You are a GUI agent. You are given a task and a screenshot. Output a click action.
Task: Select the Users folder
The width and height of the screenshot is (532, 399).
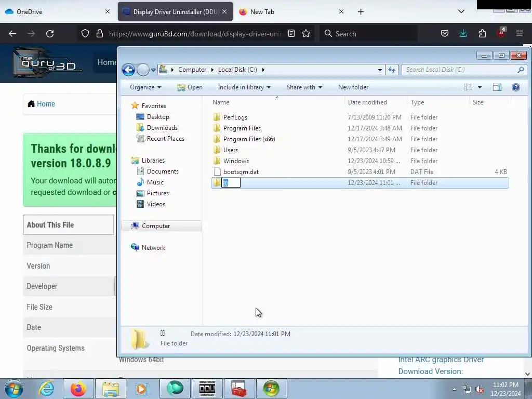(230, 150)
